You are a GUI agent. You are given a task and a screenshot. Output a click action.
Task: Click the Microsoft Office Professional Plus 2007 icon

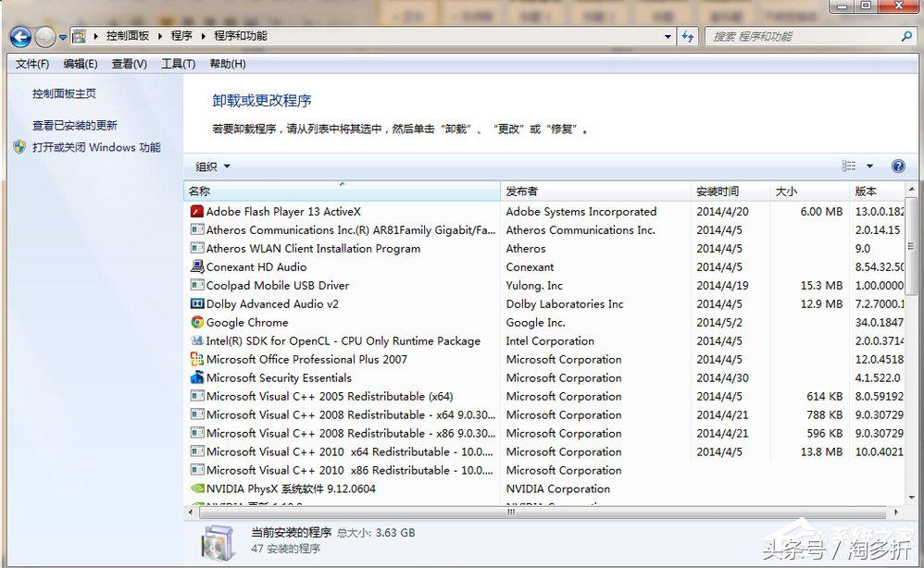196,359
